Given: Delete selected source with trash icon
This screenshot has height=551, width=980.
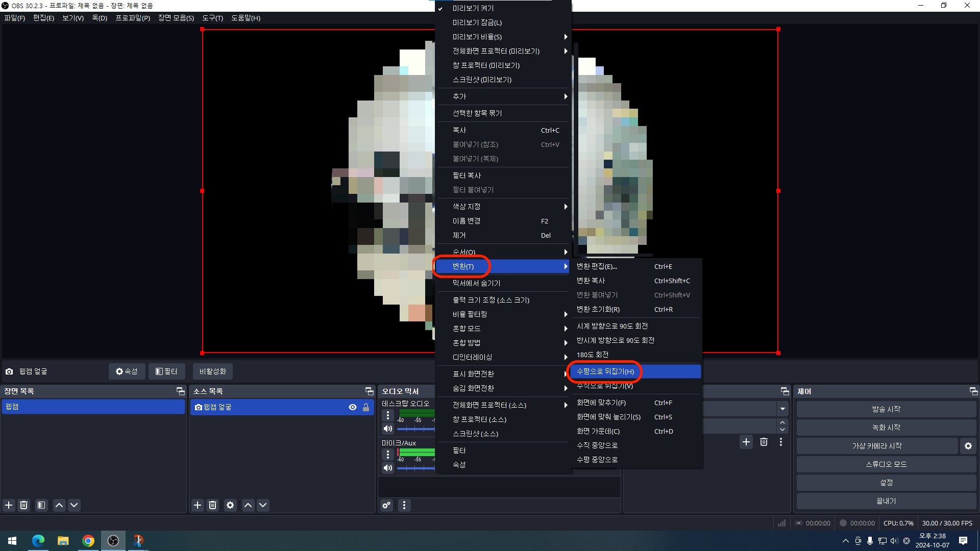Looking at the screenshot, I should click(x=213, y=505).
